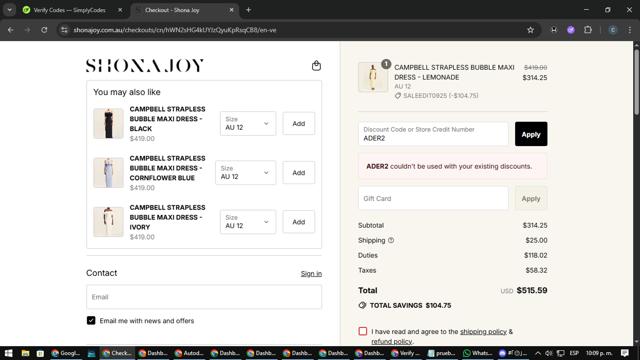
Task: Open size dropdown for Ivory dress
Action: pyautogui.click(x=248, y=222)
